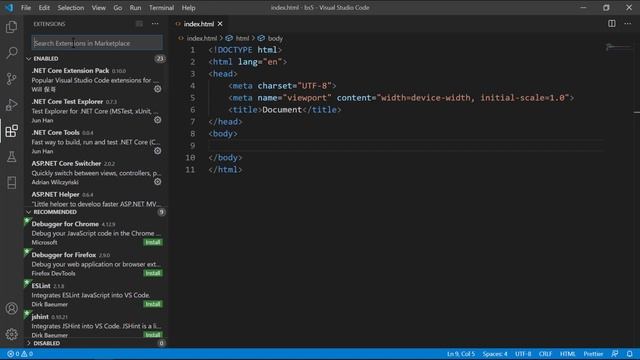Open Source Control view in activity bar
Viewport: 640px width, 360px height.
pyautogui.click(x=11, y=79)
